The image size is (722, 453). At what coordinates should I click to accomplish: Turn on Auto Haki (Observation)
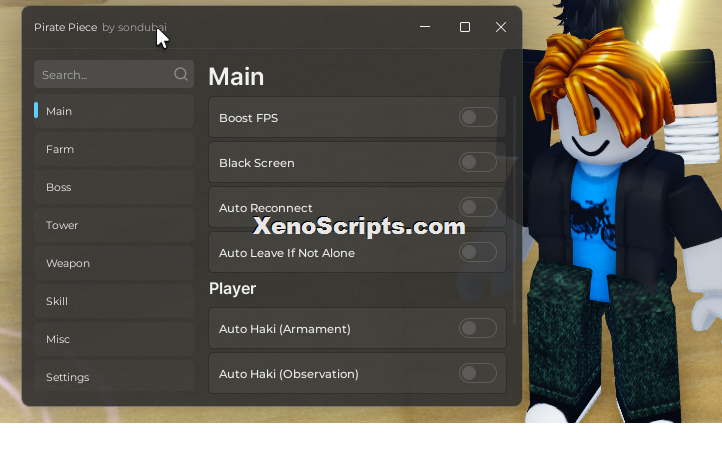click(477, 373)
